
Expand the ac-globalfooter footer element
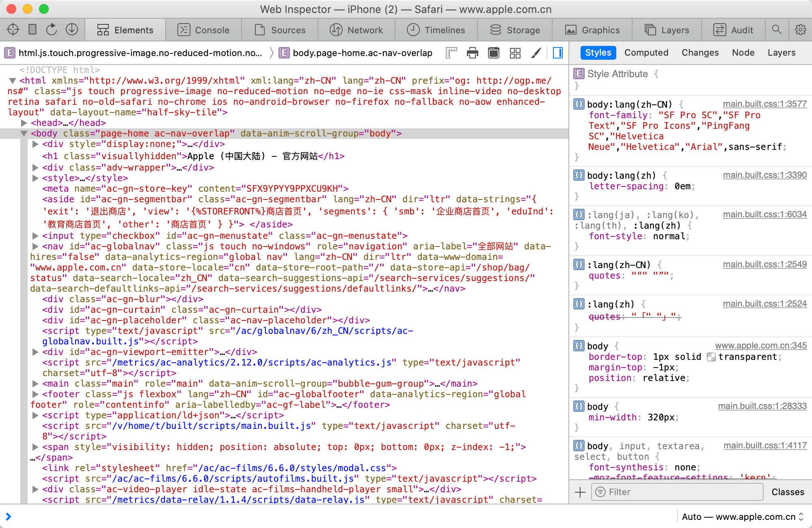pyautogui.click(x=35, y=394)
